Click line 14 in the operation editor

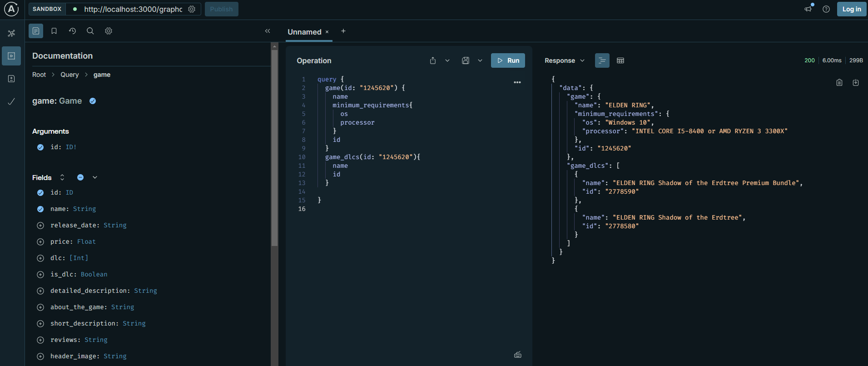click(409, 191)
